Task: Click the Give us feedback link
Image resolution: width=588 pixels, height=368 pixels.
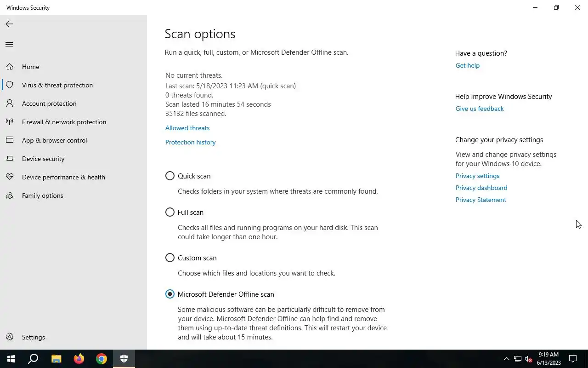Action: coord(480,109)
